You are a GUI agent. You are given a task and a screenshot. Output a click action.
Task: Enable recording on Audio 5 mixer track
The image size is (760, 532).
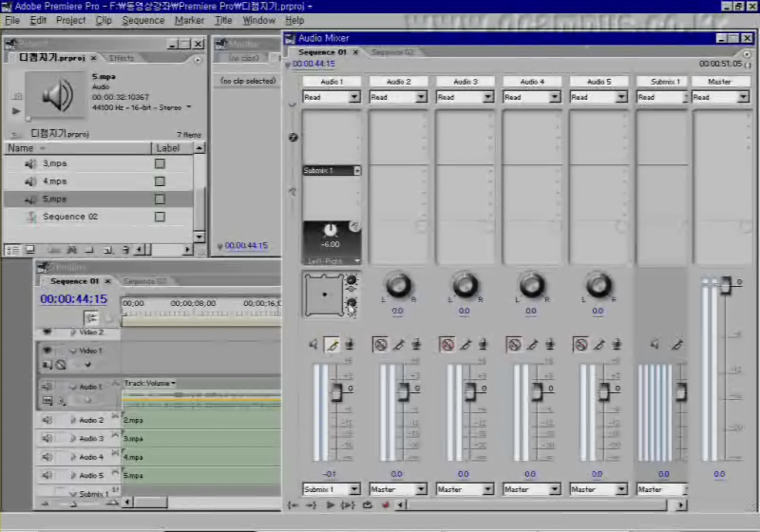(617, 345)
